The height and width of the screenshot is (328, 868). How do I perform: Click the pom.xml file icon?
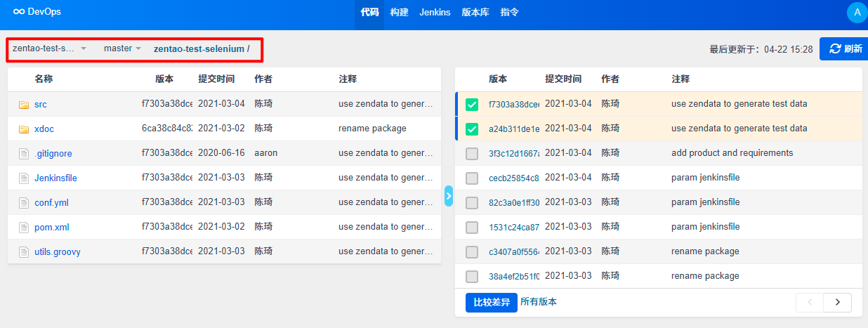[x=24, y=228]
